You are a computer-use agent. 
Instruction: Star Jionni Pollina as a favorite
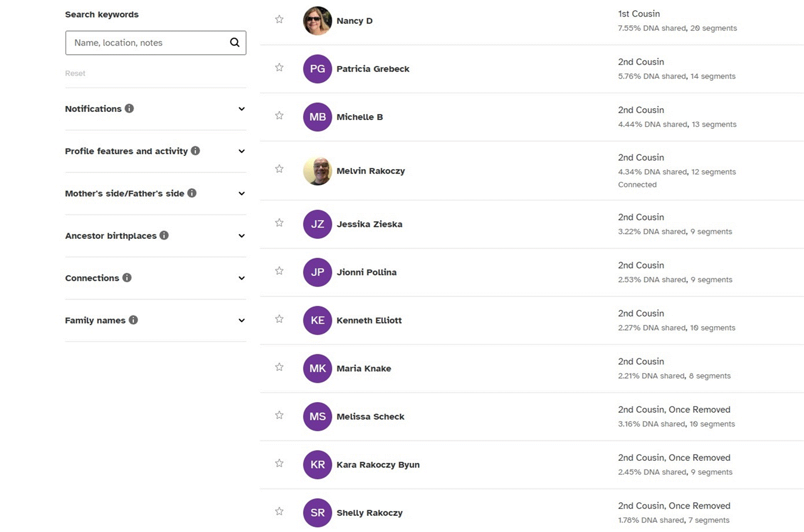pyautogui.click(x=279, y=271)
